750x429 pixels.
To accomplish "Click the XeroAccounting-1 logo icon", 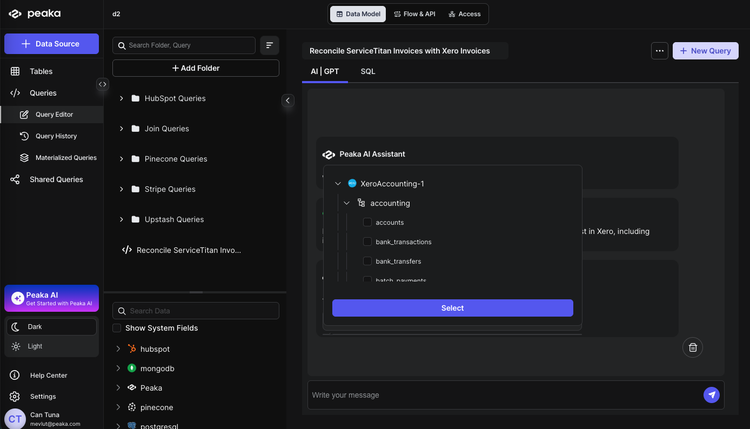I will [x=352, y=183].
